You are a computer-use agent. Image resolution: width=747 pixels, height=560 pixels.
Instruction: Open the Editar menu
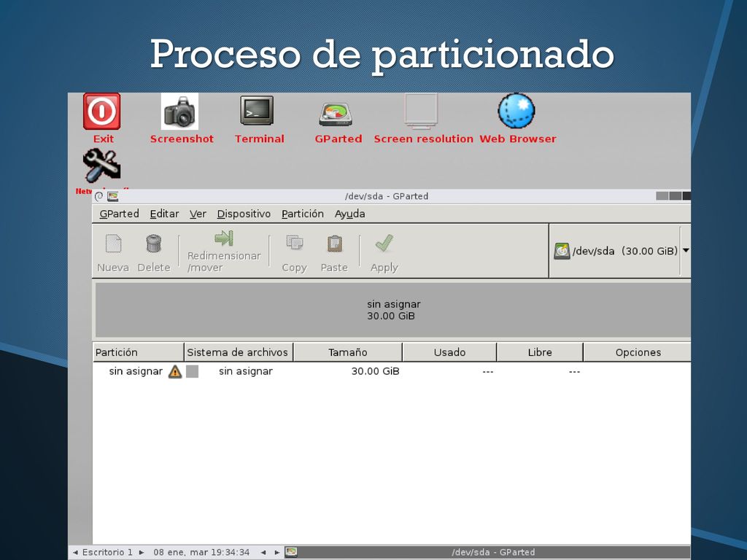pyautogui.click(x=164, y=214)
